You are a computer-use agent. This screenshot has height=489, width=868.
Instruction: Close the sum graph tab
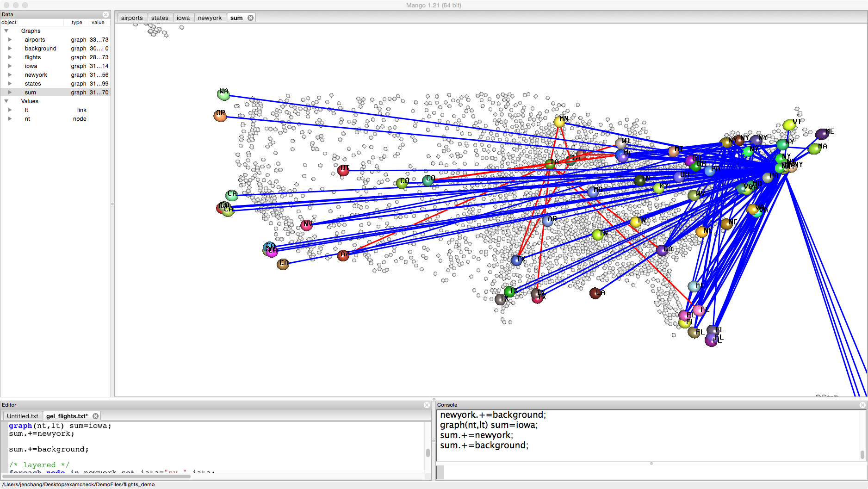coord(250,18)
